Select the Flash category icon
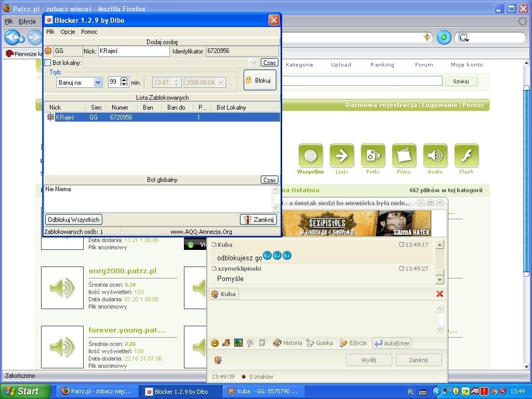Image resolution: width=532 pixels, height=399 pixels. point(466,155)
